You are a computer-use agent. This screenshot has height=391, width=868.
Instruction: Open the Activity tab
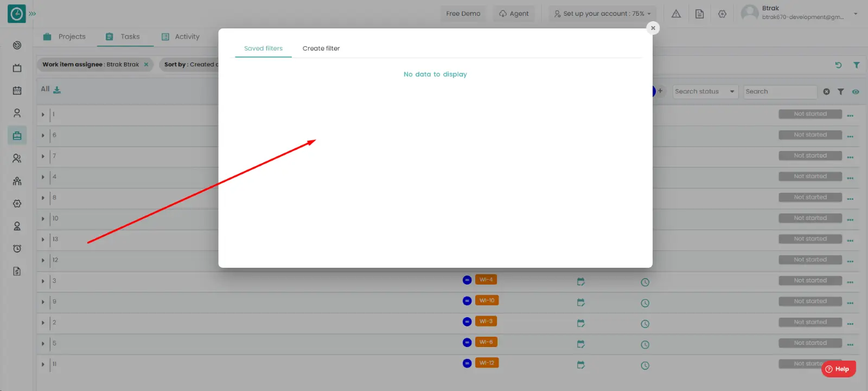(x=181, y=37)
